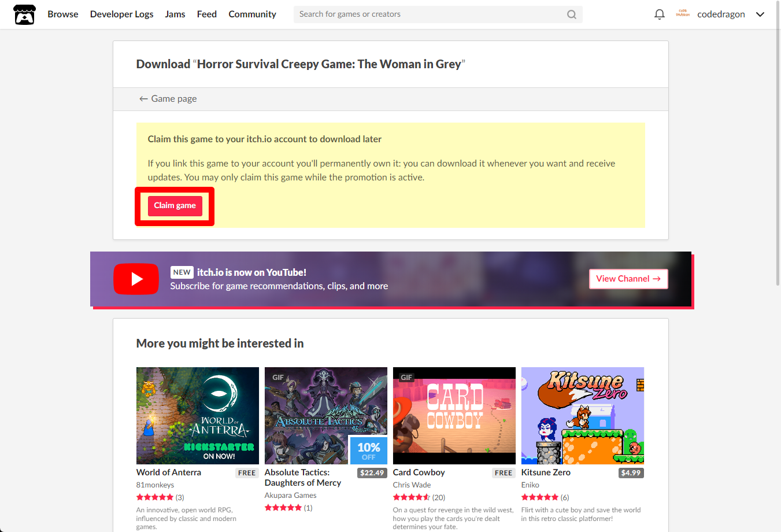The width and height of the screenshot is (781, 532).
Task: Click the NEW label in YouTube banner
Action: (182, 272)
